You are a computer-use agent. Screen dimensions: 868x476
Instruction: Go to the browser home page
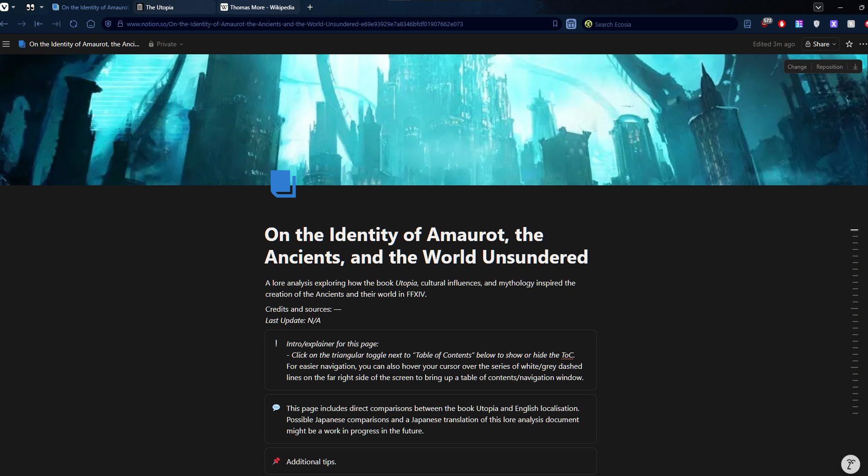(x=91, y=24)
